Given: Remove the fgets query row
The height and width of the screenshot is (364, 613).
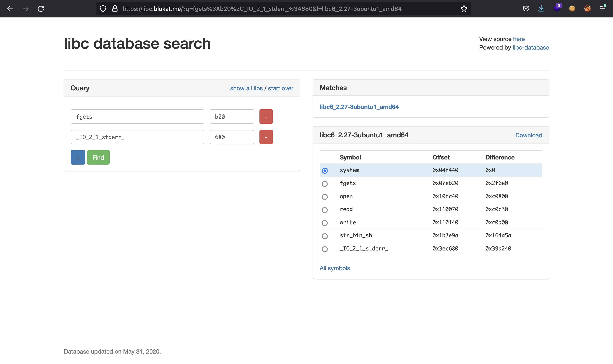Looking at the screenshot, I should (266, 117).
